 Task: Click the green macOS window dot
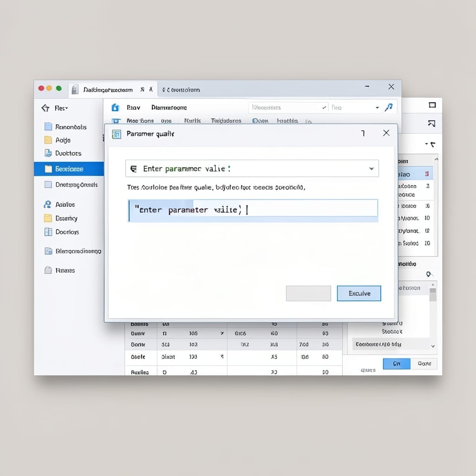click(59, 88)
